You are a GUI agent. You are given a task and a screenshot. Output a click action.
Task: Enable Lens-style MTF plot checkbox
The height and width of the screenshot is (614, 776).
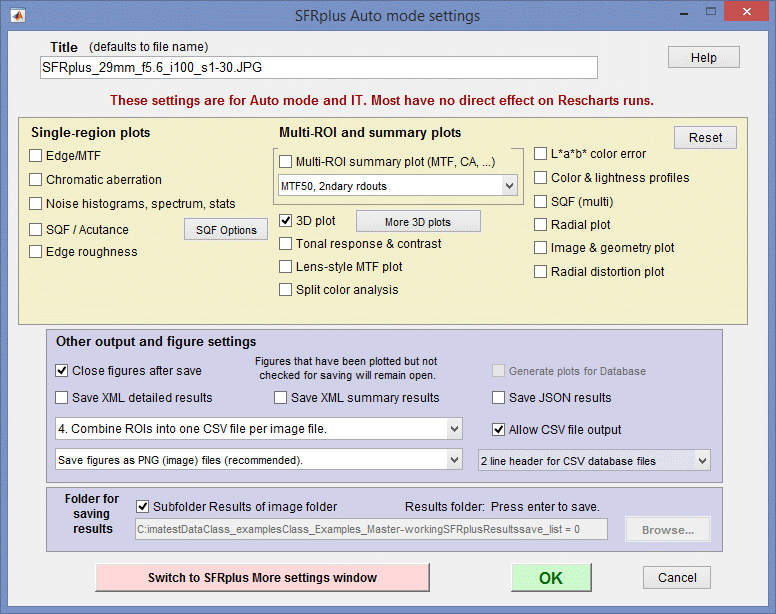[x=286, y=267]
